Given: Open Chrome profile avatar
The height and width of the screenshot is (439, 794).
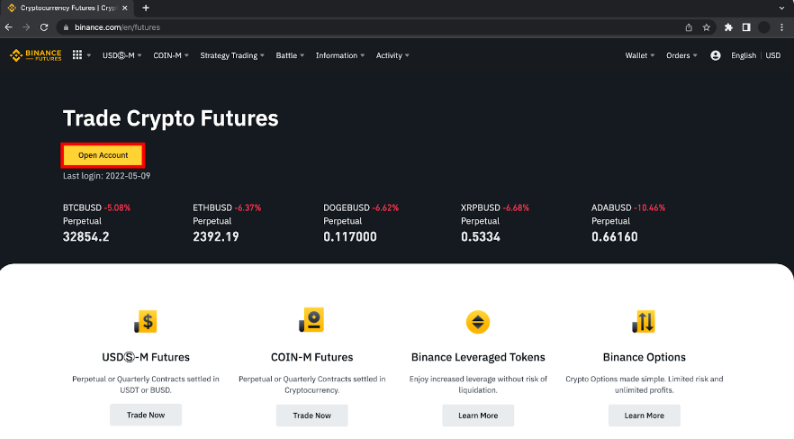Looking at the screenshot, I should click(x=764, y=27).
